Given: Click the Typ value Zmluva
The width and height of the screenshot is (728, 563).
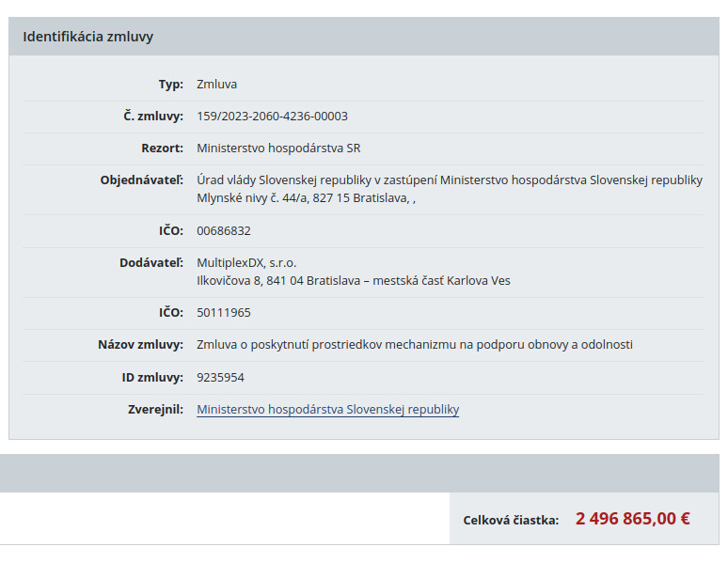Looking at the screenshot, I should click(216, 85).
